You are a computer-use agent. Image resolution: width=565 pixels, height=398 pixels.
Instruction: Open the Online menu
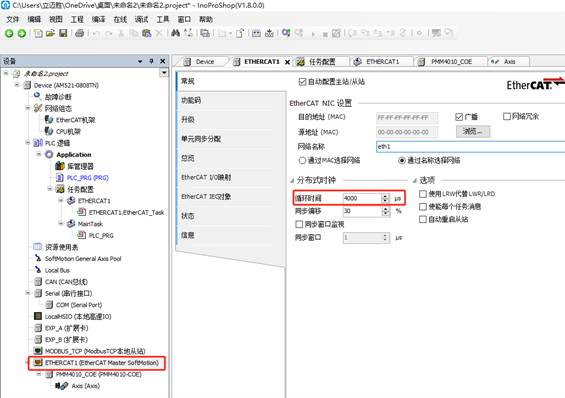120,19
